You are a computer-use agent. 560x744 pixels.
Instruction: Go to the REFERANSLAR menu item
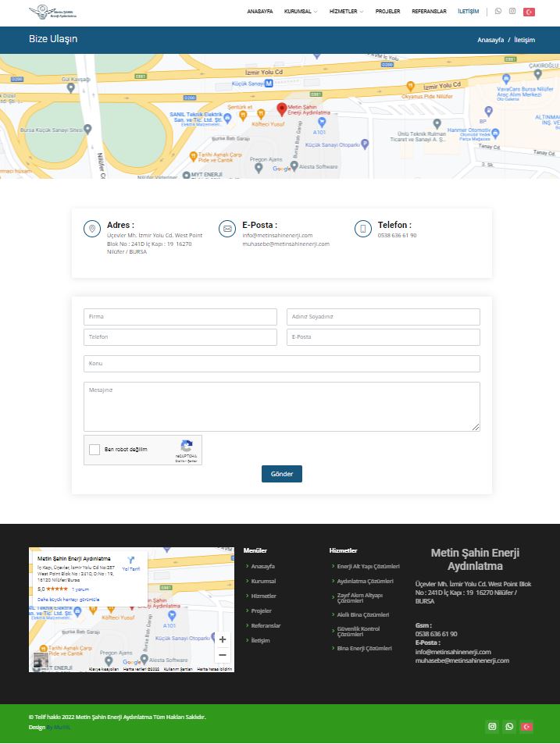(x=429, y=12)
